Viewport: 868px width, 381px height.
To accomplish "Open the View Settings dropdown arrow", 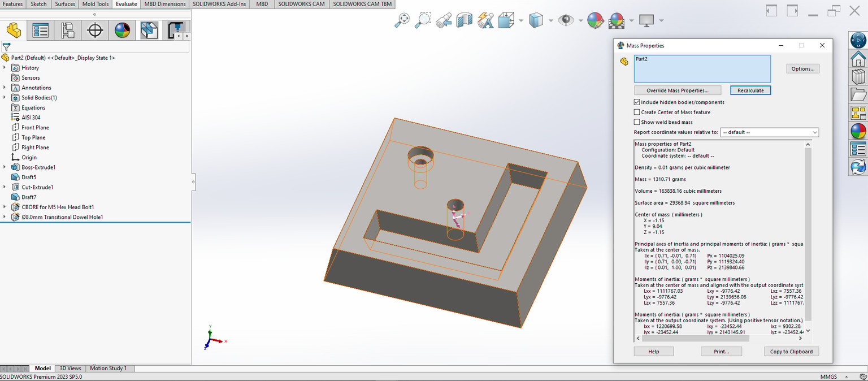I will tap(661, 21).
